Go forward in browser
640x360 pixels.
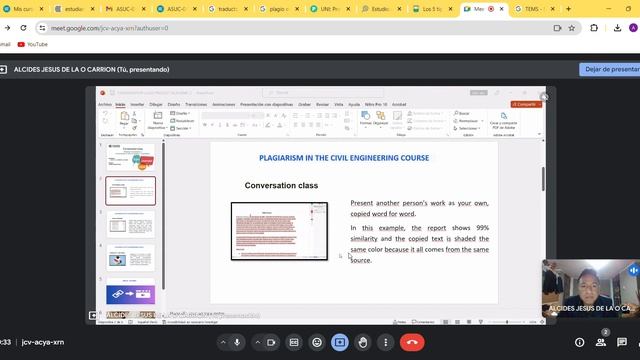(x=7, y=28)
